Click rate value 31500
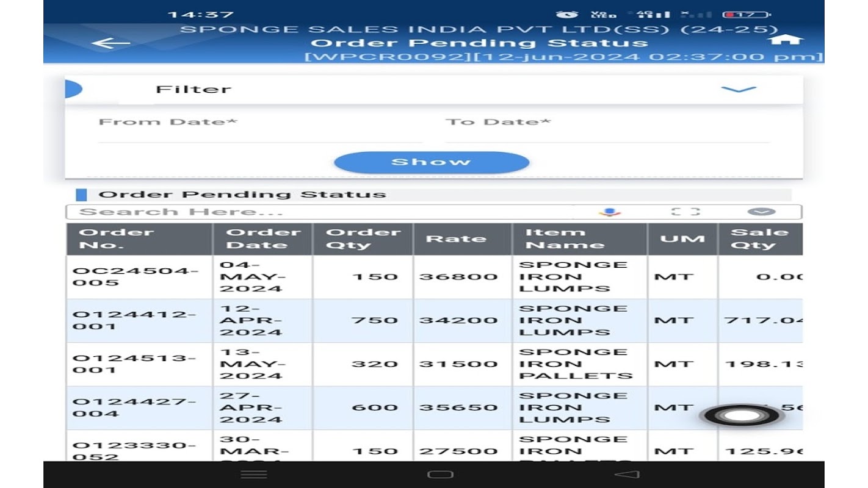Image resolution: width=868 pixels, height=488 pixels. point(458,364)
